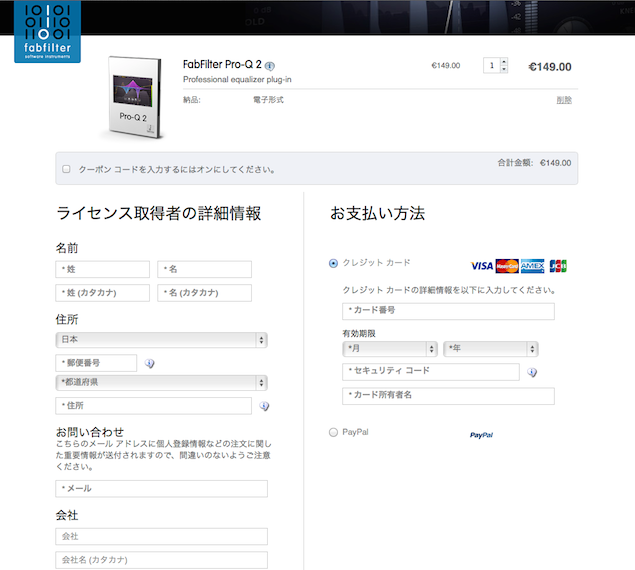
Task: Click the 名 (カタカナ) field
Action: (205, 293)
